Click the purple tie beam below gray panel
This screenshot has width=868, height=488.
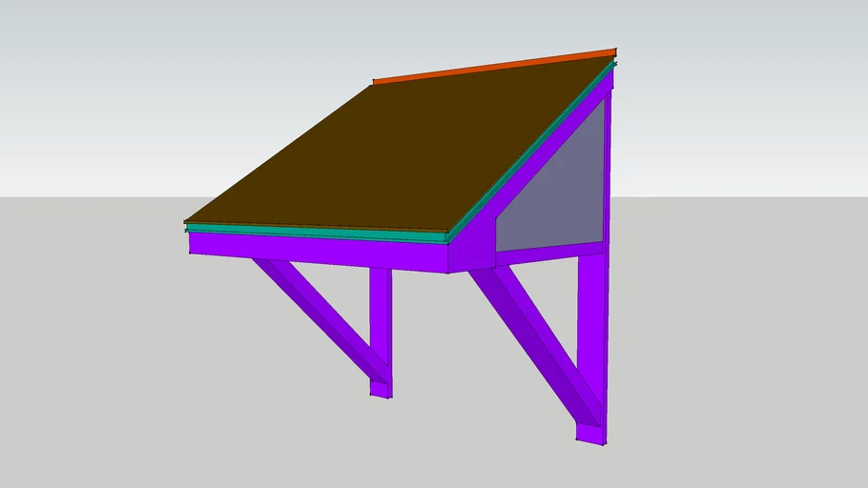[x=548, y=254]
